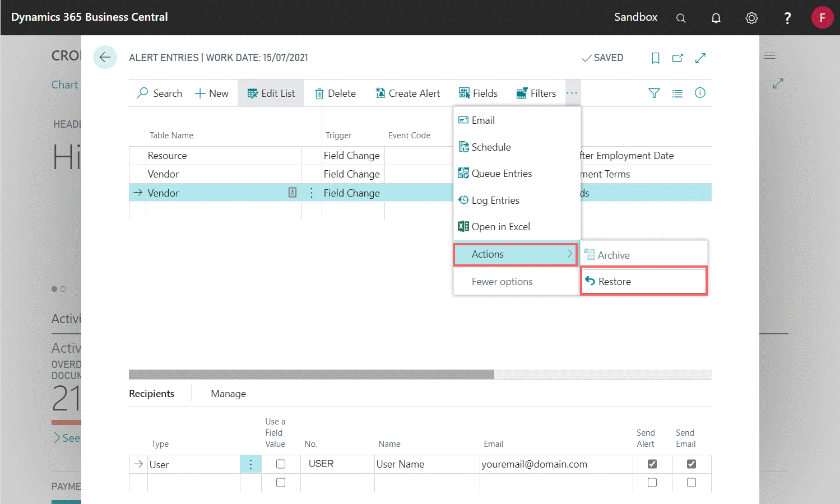Bookmark this Alert Entries page
The image size is (840, 504).
click(x=656, y=58)
